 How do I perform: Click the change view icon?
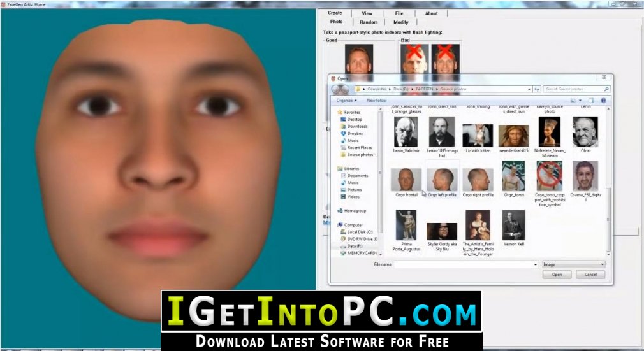(x=573, y=100)
